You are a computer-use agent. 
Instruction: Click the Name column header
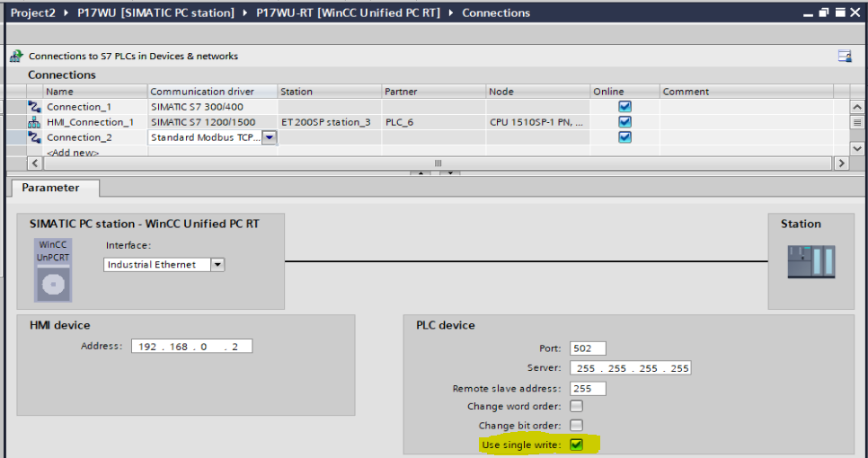point(95,92)
